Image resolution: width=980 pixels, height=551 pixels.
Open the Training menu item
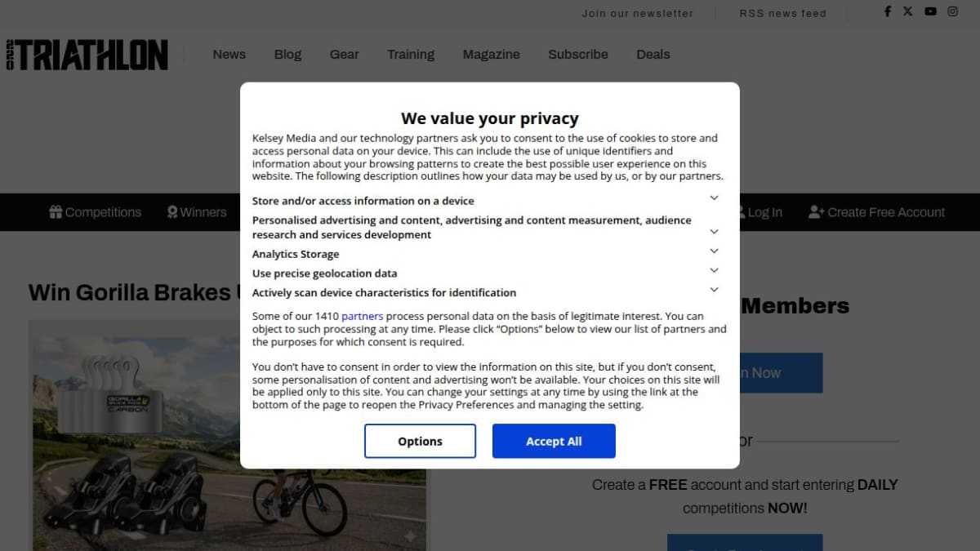tap(411, 55)
